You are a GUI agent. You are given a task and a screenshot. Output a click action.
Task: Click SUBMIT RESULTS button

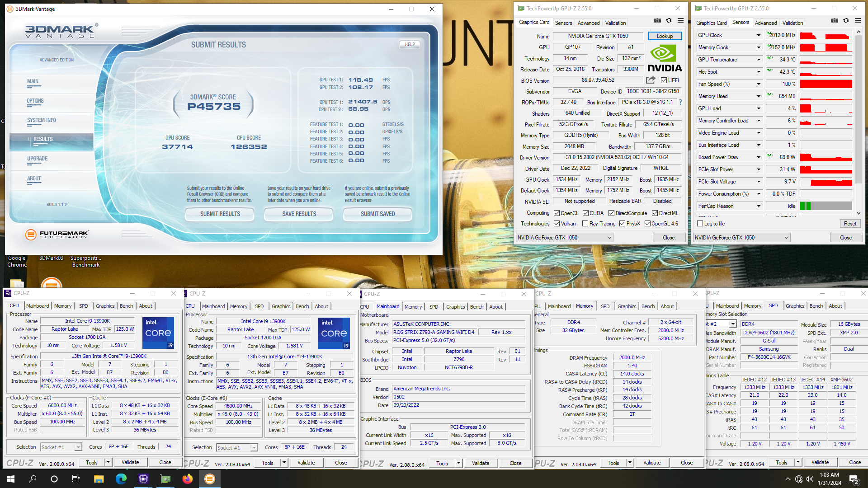point(220,214)
